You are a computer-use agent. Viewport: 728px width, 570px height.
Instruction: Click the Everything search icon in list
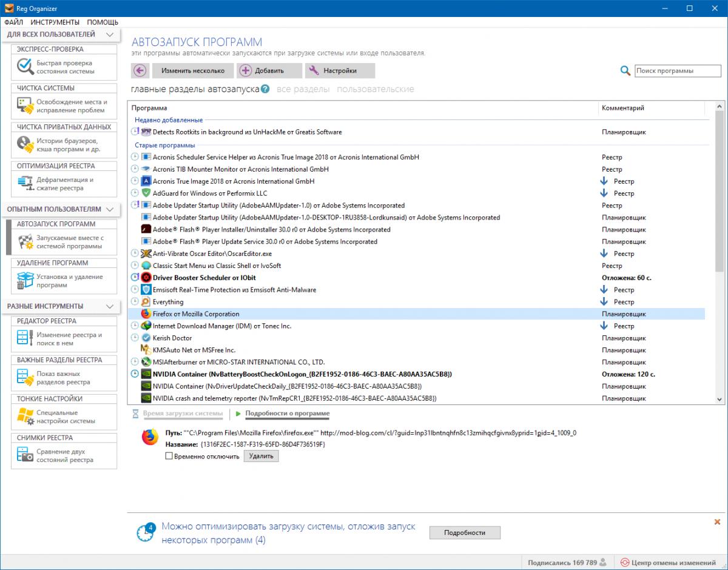146,302
